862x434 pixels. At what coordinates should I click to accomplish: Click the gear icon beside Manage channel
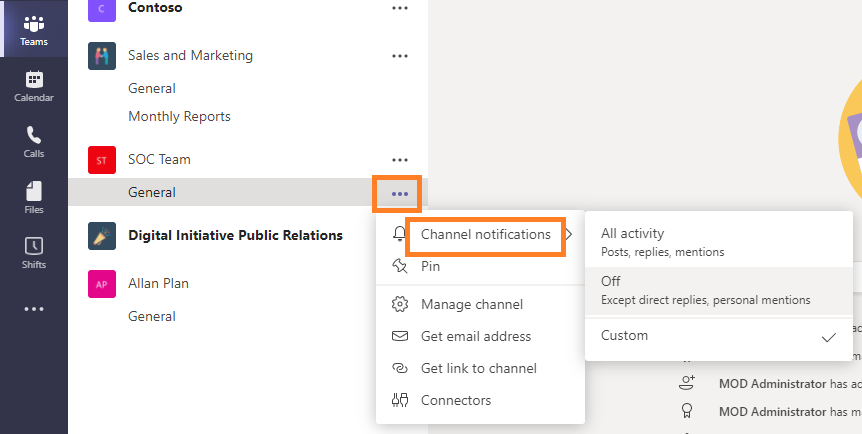[x=400, y=304]
